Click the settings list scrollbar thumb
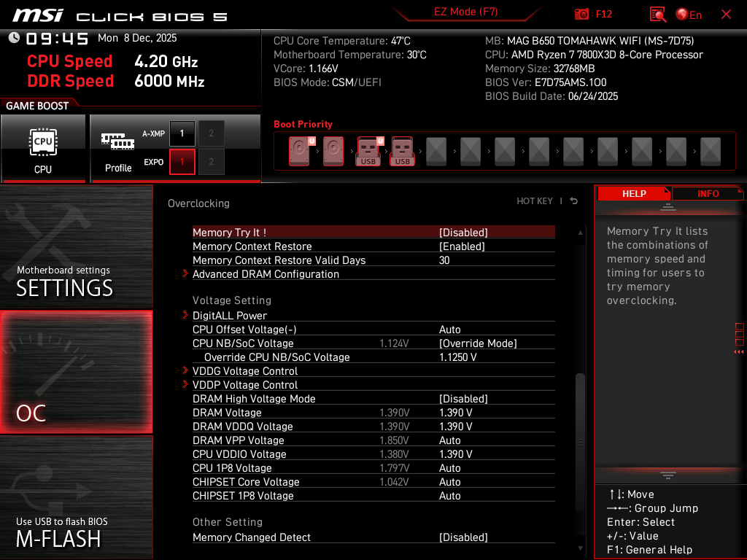The height and width of the screenshot is (560, 747). click(580, 442)
